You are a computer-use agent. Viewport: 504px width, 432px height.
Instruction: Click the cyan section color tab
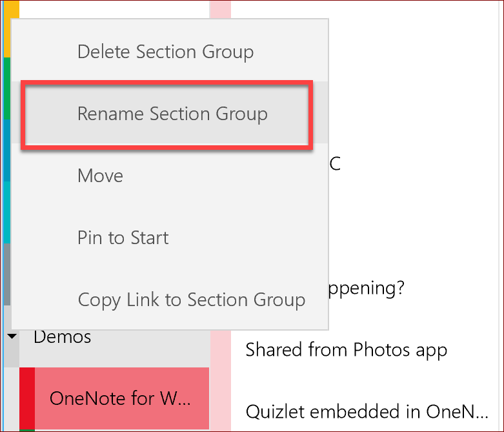click(7, 212)
